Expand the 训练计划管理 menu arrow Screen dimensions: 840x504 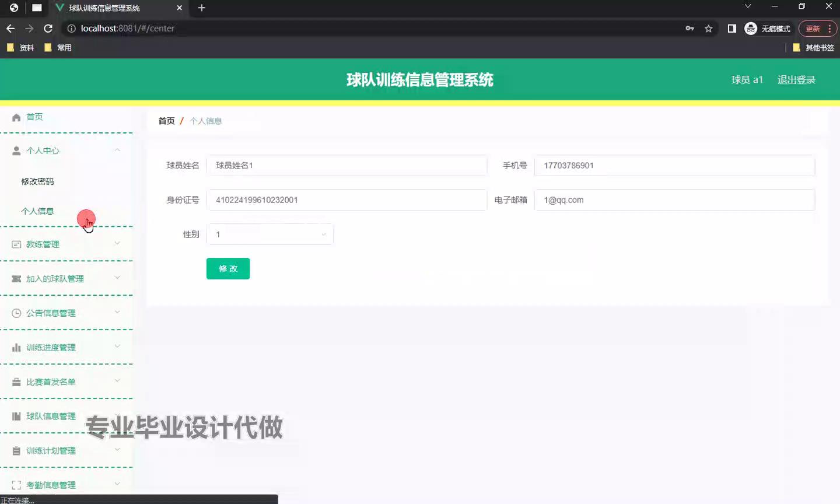pyautogui.click(x=117, y=450)
